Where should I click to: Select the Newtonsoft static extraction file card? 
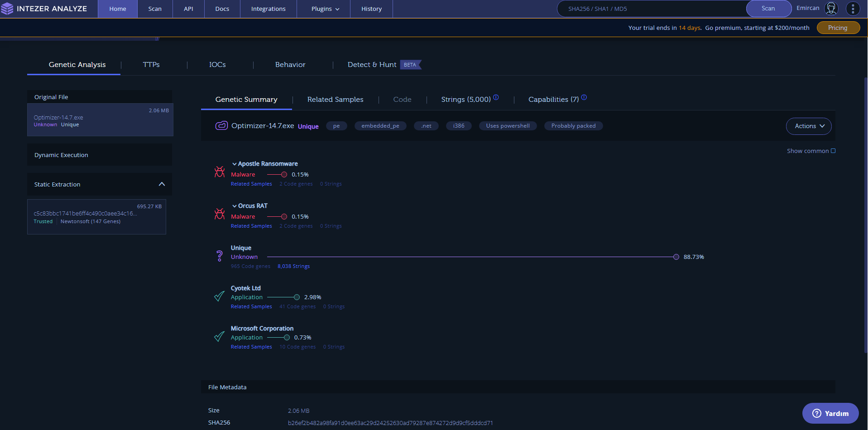click(x=96, y=216)
